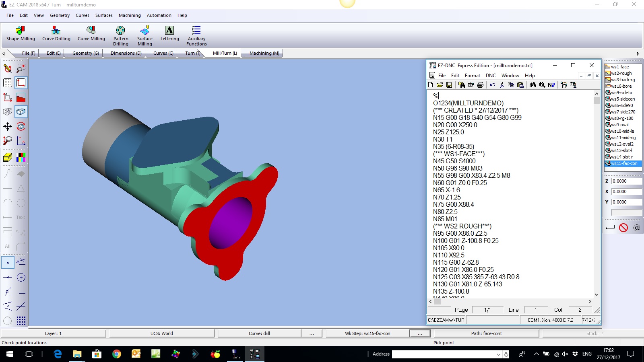644x362 pixels.
Task: Click EZ-DNC vertical scrollbar down arrow
Action: (597, 295)
